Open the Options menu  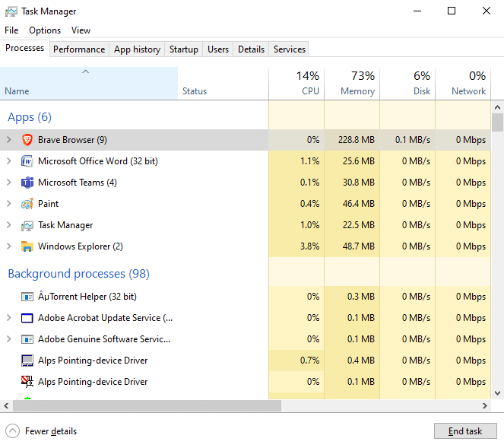point(45,30)
